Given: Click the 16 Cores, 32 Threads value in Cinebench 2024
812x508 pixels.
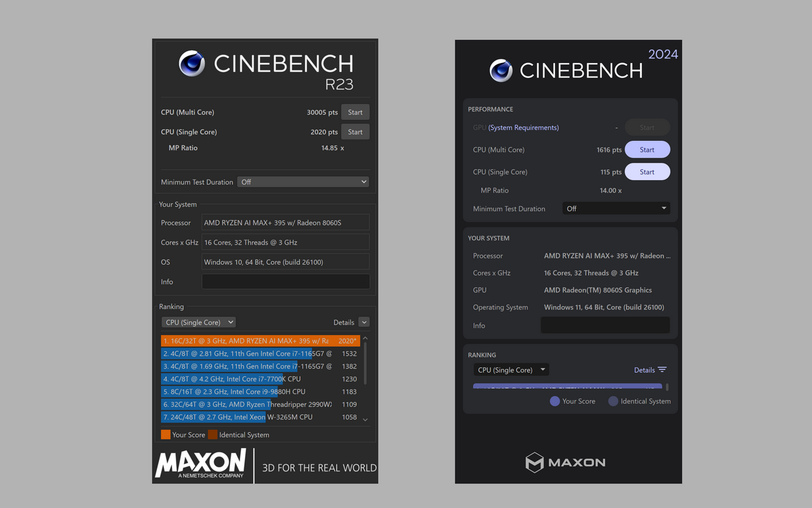Looking at the screenshot, I should coord(591,273).
